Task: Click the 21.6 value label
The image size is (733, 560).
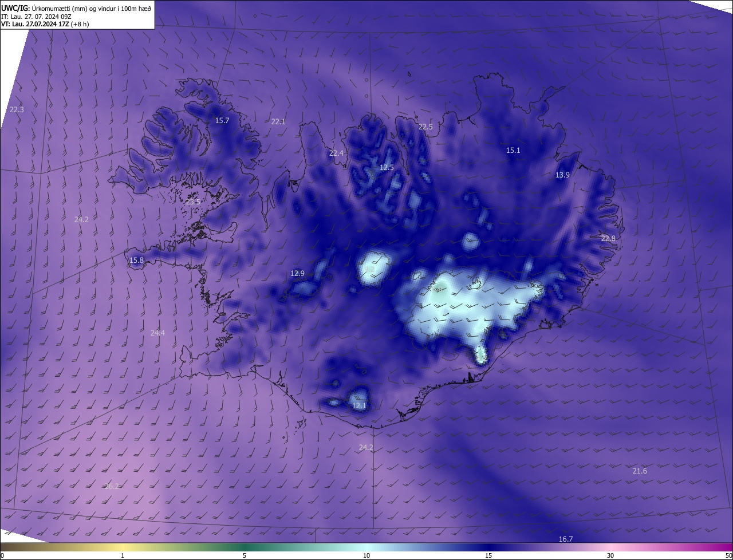Action: click(640, 471)
